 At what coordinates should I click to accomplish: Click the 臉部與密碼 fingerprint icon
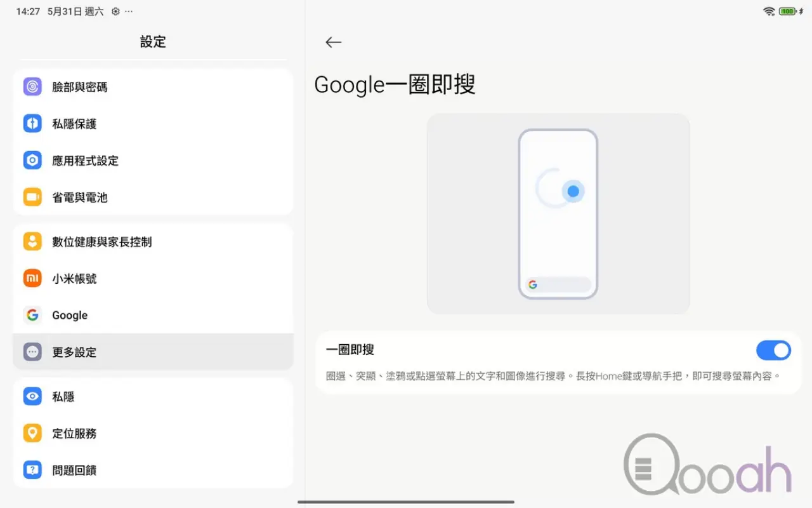point(32,86)
